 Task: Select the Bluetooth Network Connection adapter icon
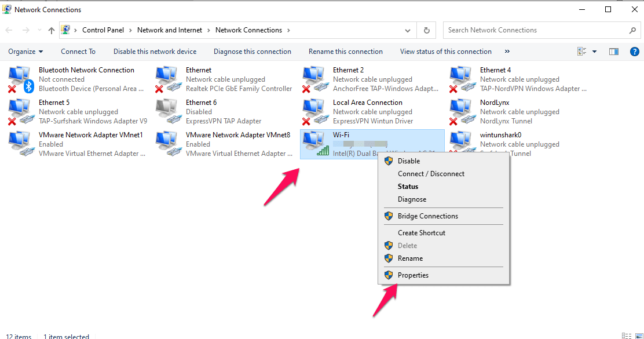pyautogui.click(x=20, y=80)
